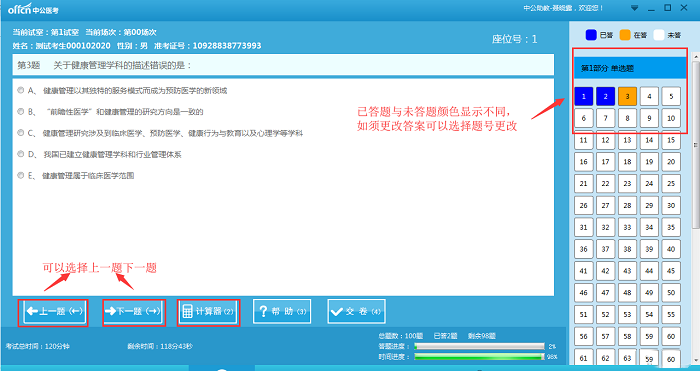Click option C text about 临床医学、预防医学

point(173,133)
